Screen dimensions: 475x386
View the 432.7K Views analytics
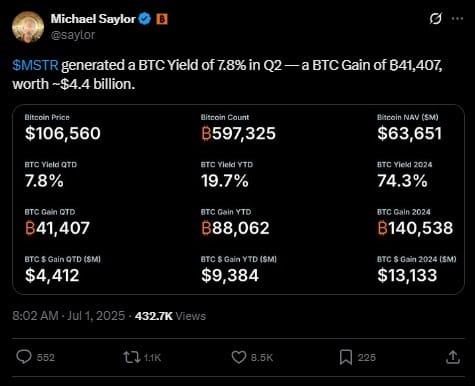tap(170, 316)
